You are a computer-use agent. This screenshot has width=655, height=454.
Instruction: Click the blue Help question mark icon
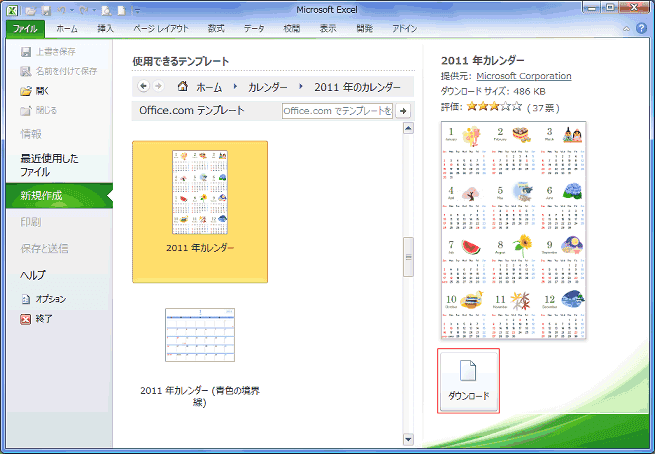point(641,28)
